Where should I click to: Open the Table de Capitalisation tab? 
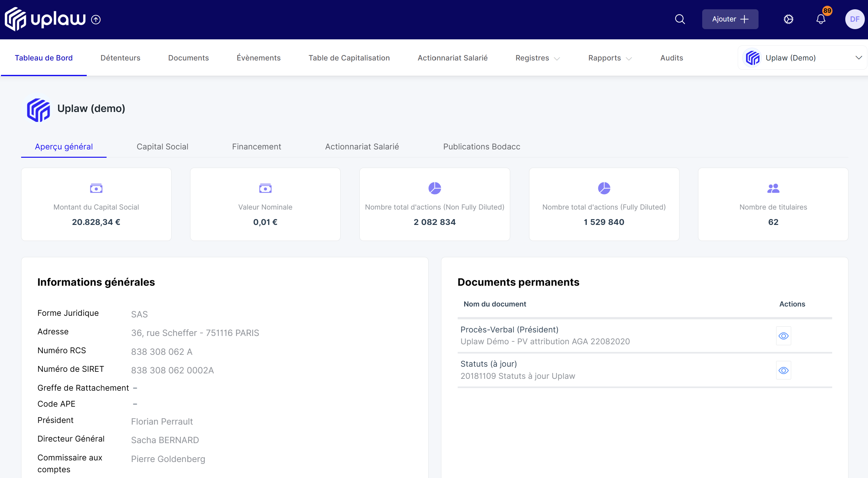coord(349,58)
